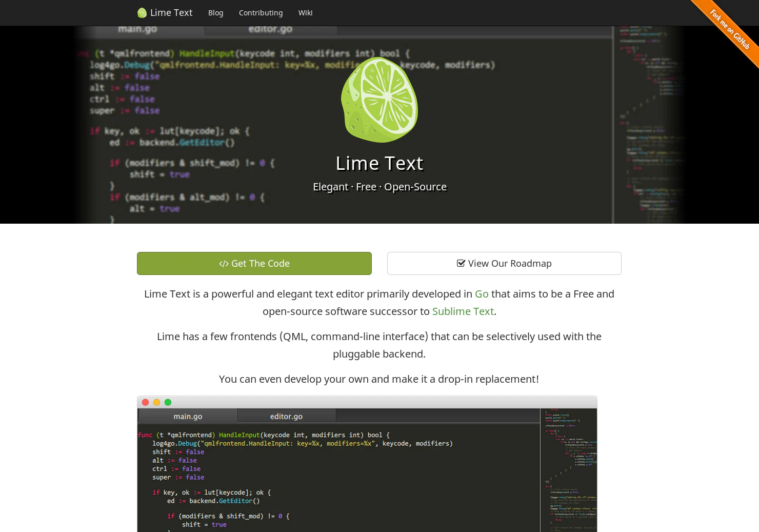Go to the Contributing page
The height and width of the screenshot is (532, 759).
[261, 13]
